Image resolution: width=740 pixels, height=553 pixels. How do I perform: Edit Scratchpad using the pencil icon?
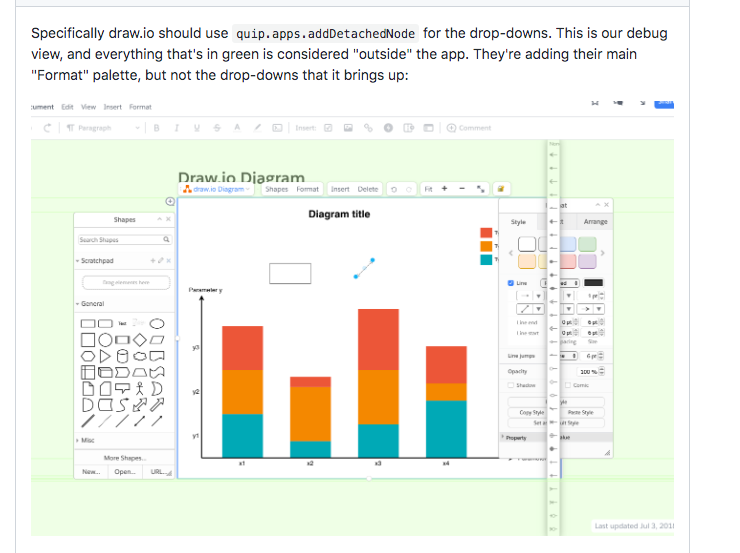(x=160, y=260)
